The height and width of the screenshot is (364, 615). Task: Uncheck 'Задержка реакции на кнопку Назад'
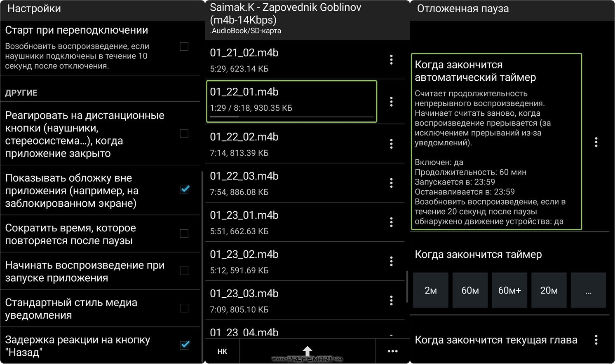coord(185,345)
